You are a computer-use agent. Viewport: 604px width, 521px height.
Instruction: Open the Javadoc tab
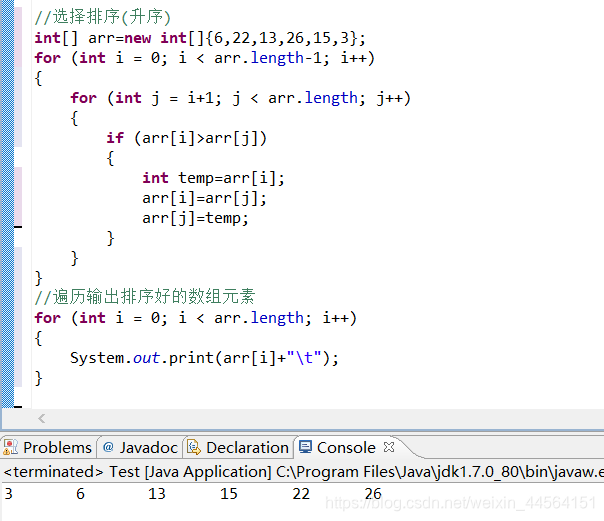(x=140, y=447)
